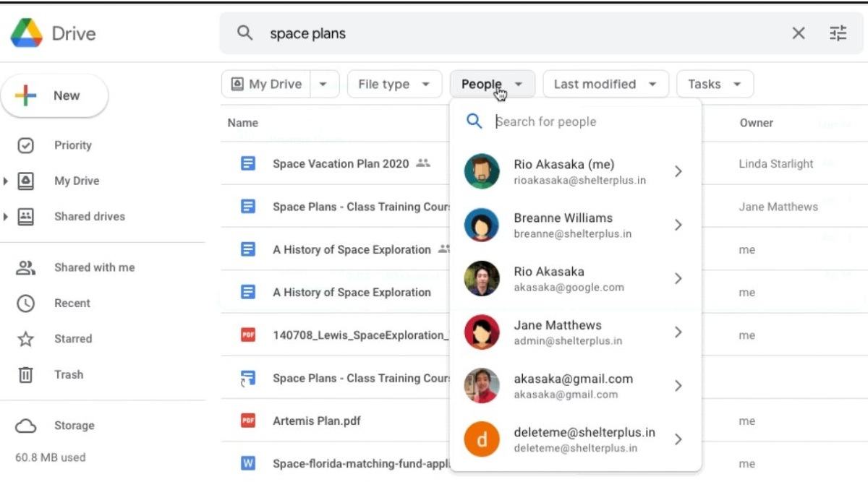Click the Google Drive logo

coord(26,33)
